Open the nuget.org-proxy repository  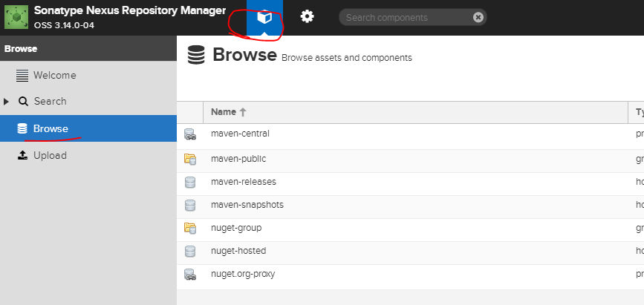(243, 274)
